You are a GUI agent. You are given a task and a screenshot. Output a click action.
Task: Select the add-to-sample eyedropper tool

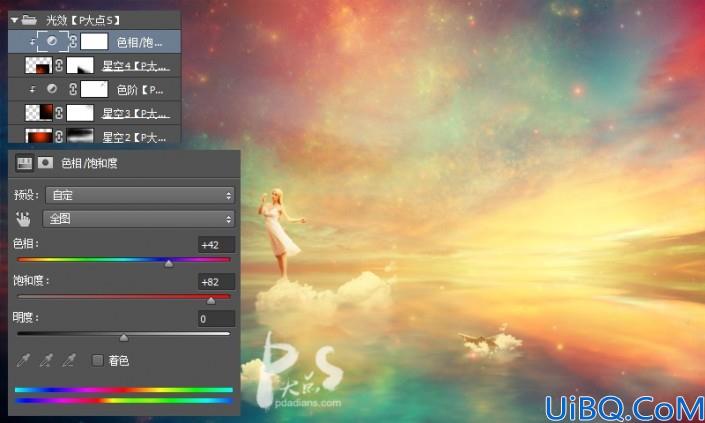pyautogui.click(x=46, y=360)
